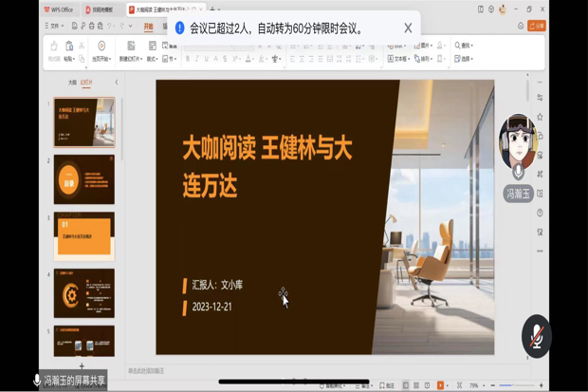Click the orange 分享 share button
This screenshot has width=588, height=392.
(x=537, y=27)
